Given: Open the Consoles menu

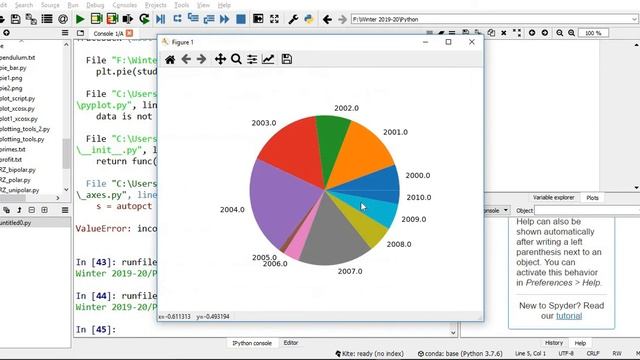Looking at the screenshot, I should 124,5.
